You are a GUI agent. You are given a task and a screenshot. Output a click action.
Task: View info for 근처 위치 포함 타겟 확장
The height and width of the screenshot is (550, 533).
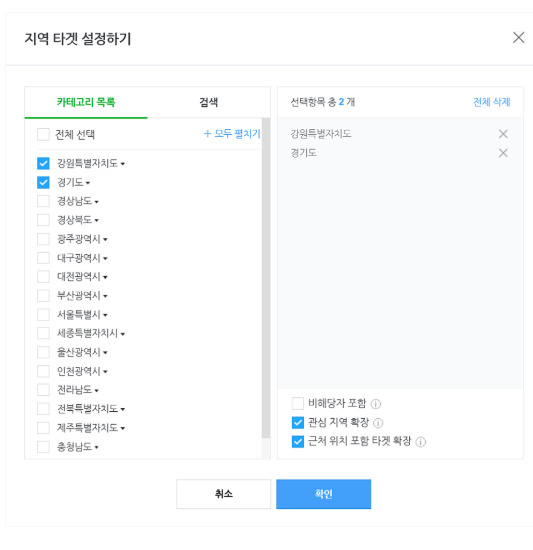420,442
